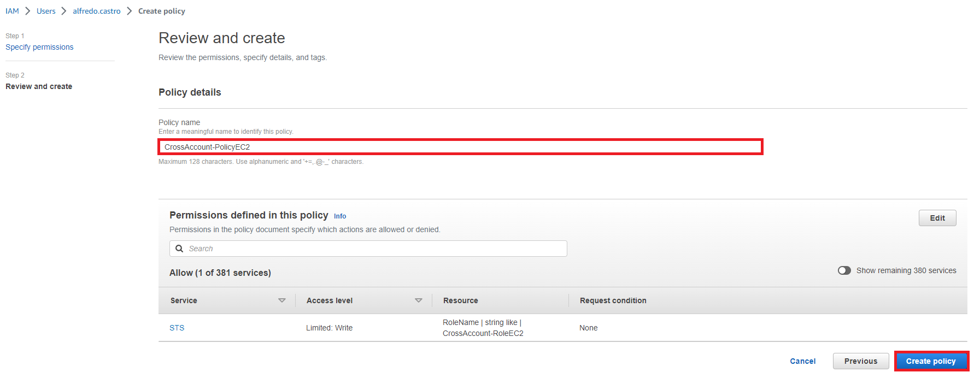Go back to Specify permissions step
980x378 pixels.
click(x=39, y=47)
